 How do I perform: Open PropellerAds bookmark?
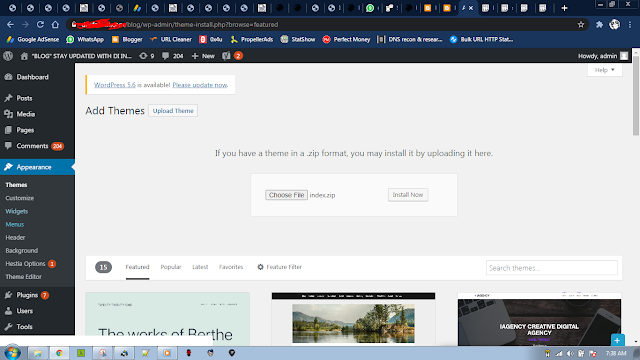click(251, 39)
